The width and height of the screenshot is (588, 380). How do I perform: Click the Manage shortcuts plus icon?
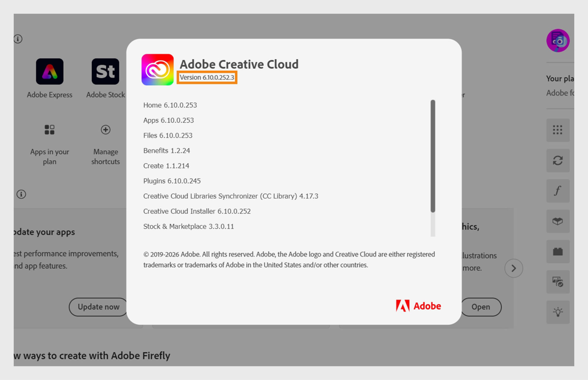coord(105,130)
